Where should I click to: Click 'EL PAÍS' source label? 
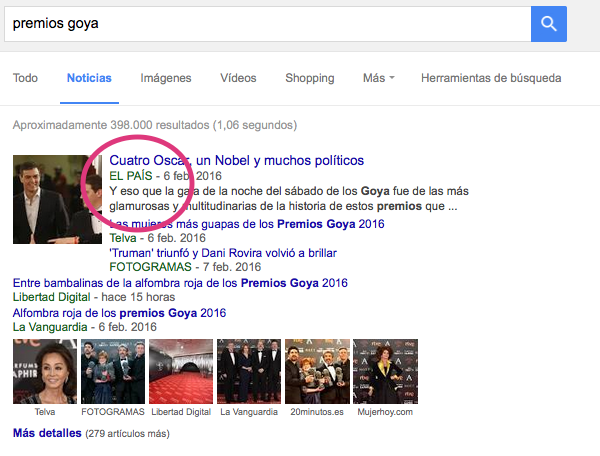pos(131,176)
